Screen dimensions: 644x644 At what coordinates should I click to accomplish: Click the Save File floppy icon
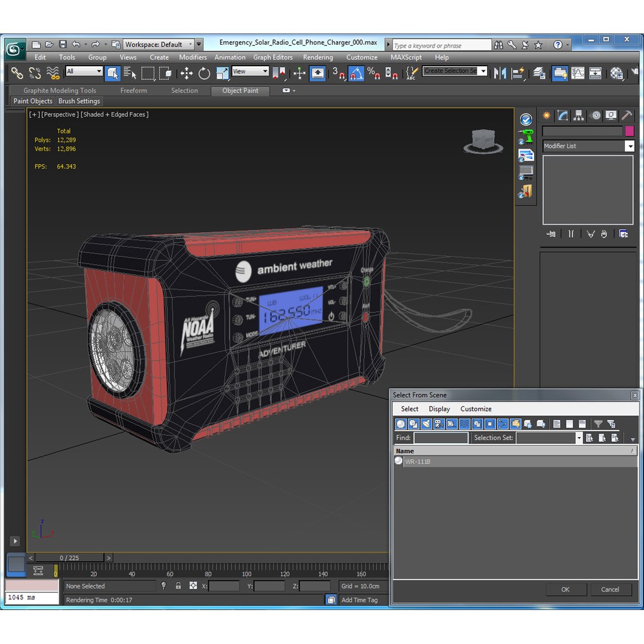tap(63, 44)
